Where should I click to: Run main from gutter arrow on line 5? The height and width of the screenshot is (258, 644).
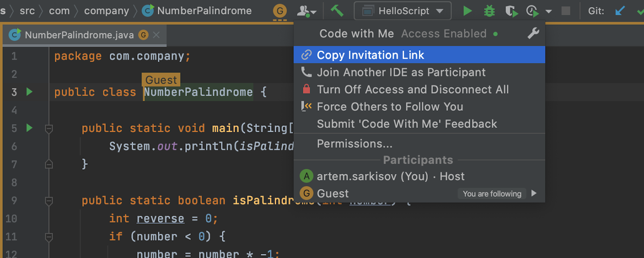pyautogui.click(x=29, y=128)
